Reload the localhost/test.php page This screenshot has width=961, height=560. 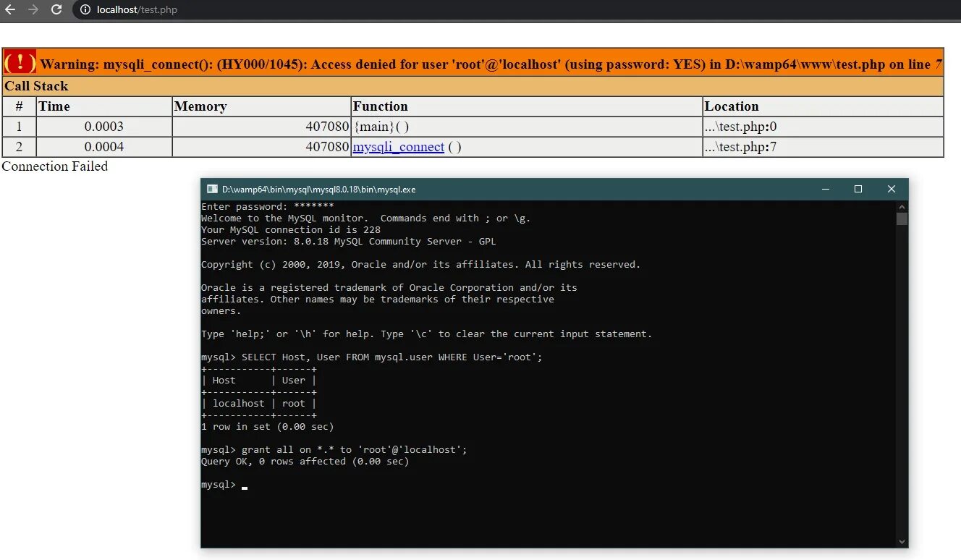56,9
